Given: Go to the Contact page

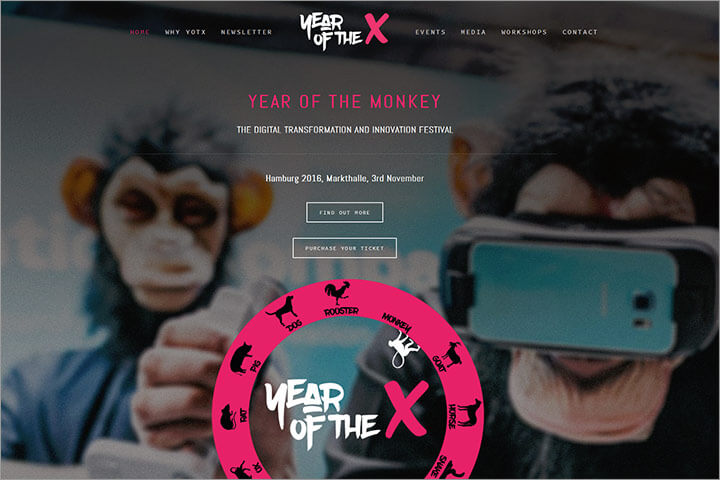Looking at the screenshot, I should 580,32.
